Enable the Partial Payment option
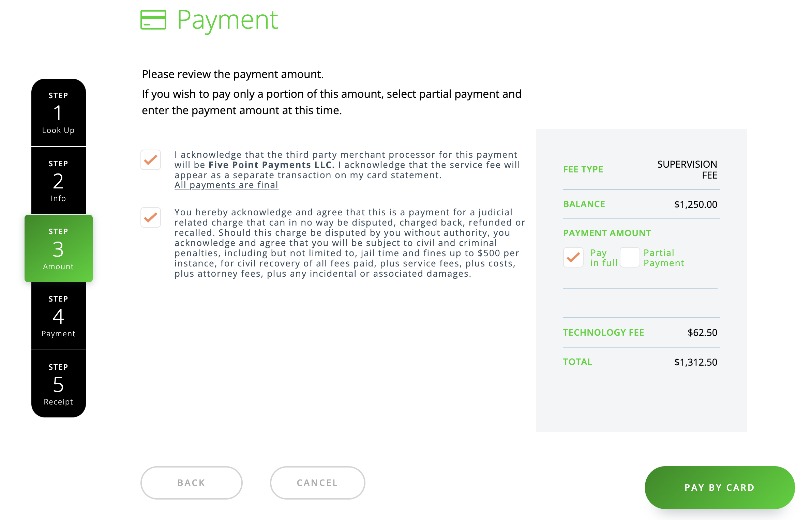The width and height of the screenshot is (812, 520). (630, 257)
